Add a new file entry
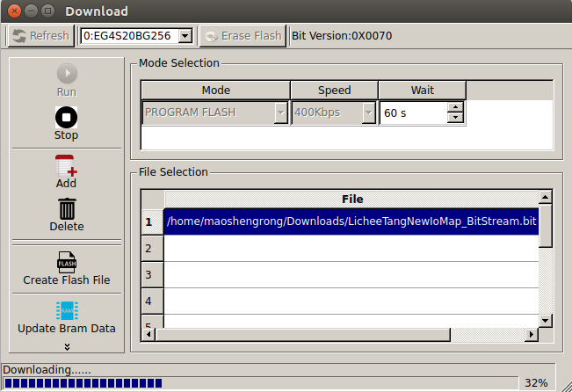572x392 pixels. tap(66, 165)
